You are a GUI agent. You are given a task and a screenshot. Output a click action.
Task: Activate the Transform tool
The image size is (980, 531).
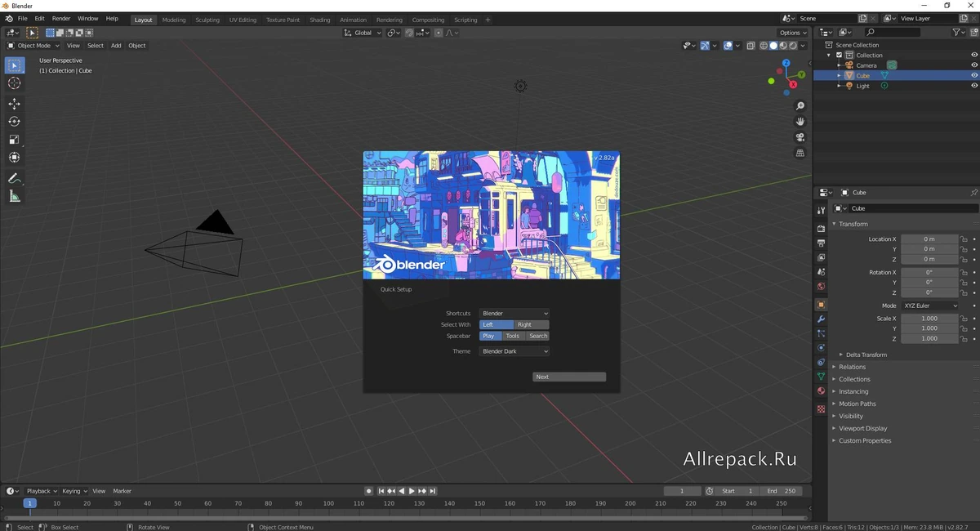click(x=14, y=158)
